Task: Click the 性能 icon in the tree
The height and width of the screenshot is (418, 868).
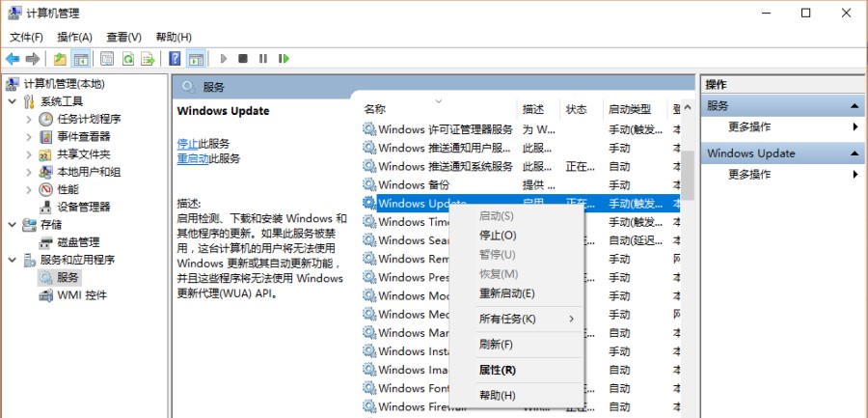Action: (x=46, y=189)
